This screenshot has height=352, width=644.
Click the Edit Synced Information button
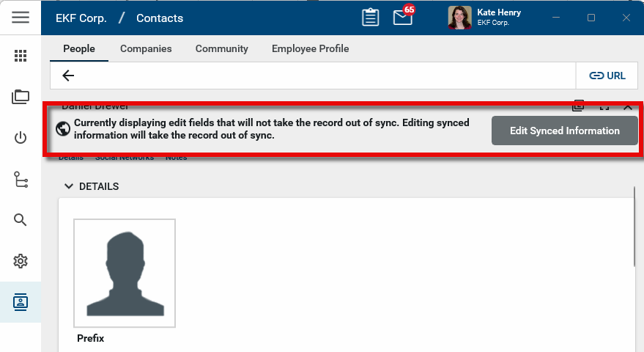coord(564,131)
